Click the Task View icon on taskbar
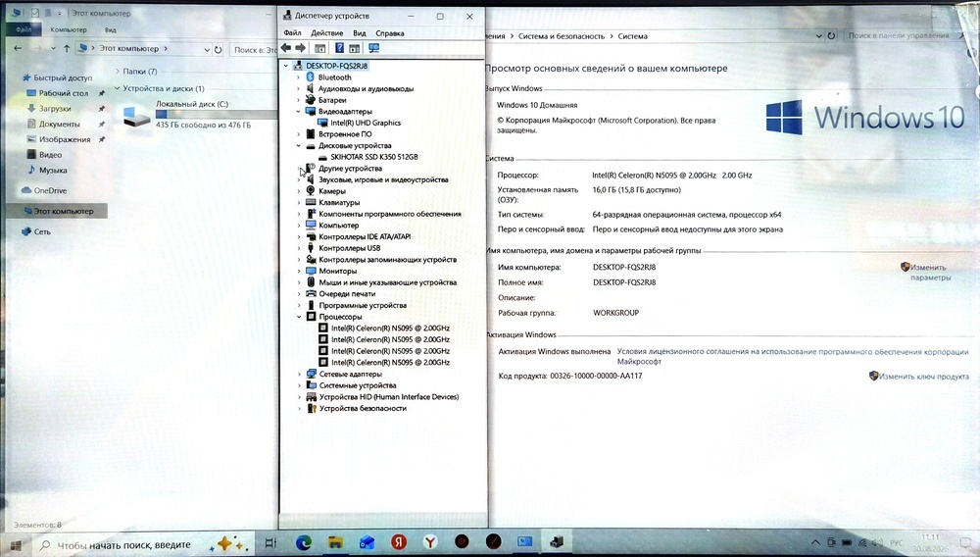This screenshot has height=557, width=980. [x=270, y=542]
